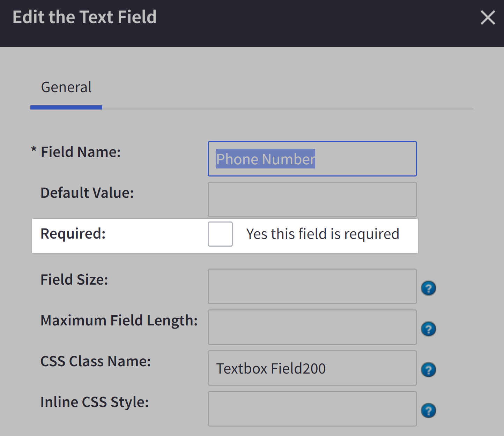Open help for Inline CSS Style
Screen dimensions: 504x436
[429, 411]
